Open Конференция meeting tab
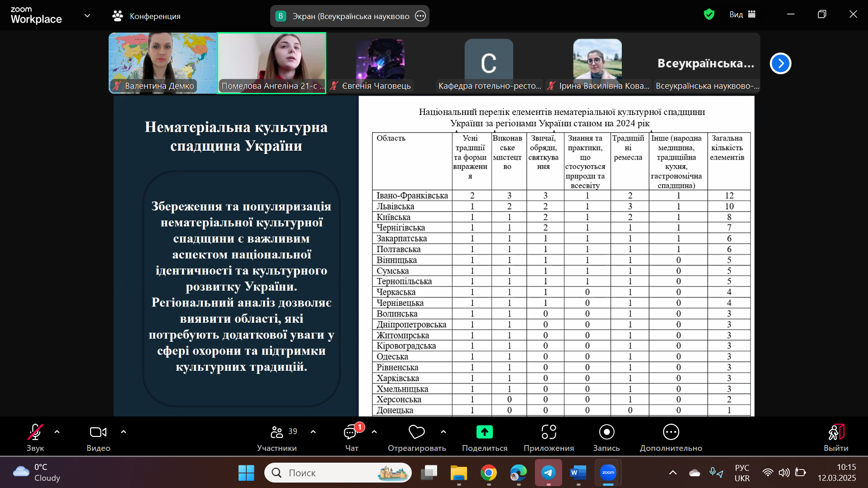This screenshot has height=488, width=868. 146,16
